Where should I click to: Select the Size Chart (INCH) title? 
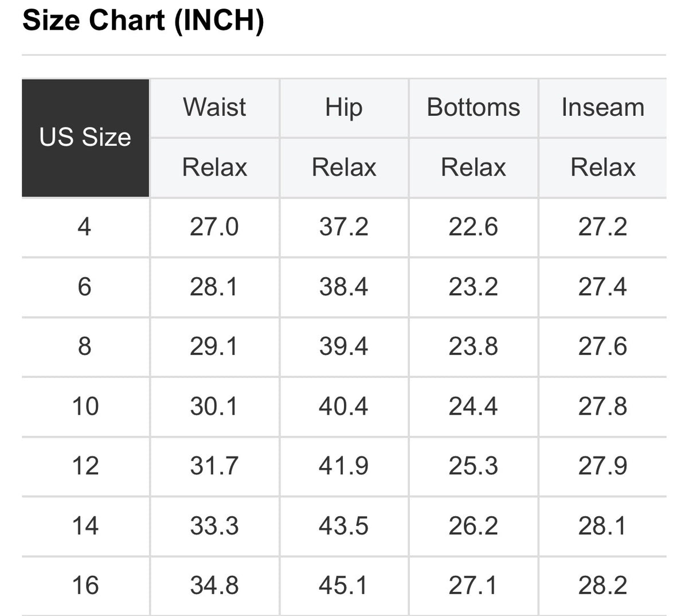tap(143, 20)
